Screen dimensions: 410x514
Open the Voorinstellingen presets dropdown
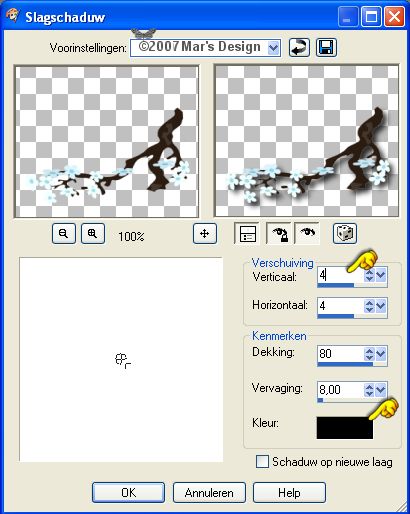[273, 48]
